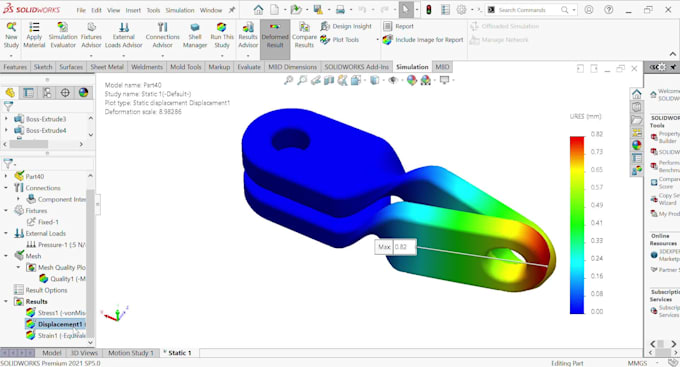Screen dimensions: 680x367
Task: Click the Open file icon
Action: (296, 10)
